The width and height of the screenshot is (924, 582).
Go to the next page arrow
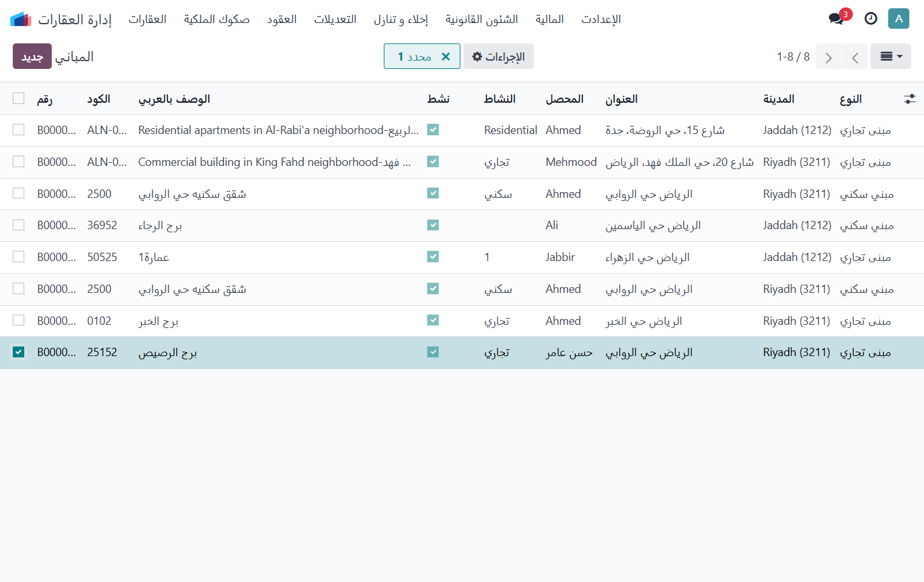click(828, 57)
